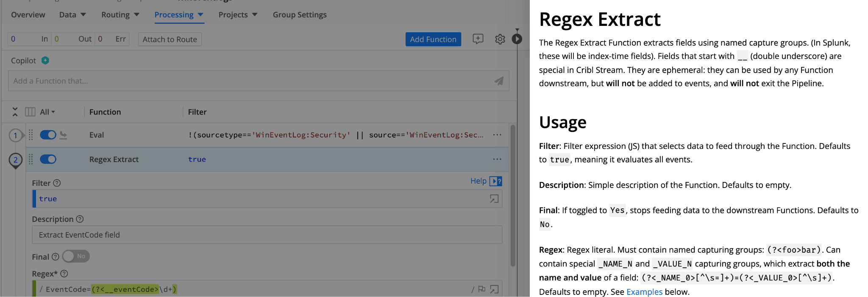This screenshot has width=868, height=297.
Task: Click the help icon next to Regex label
Action: pyautogui.click(x=64, y=274)
